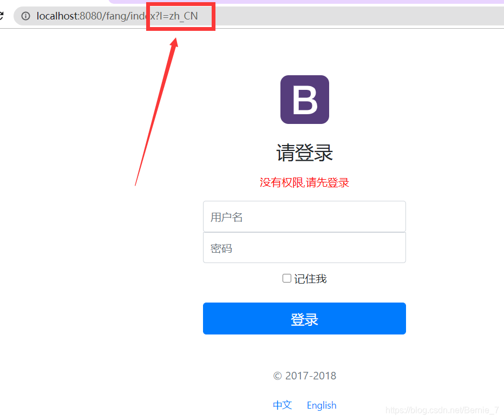Focus the 用户名 username input field
The width and height of the screenshot is (504, 420).
(304, 216)
